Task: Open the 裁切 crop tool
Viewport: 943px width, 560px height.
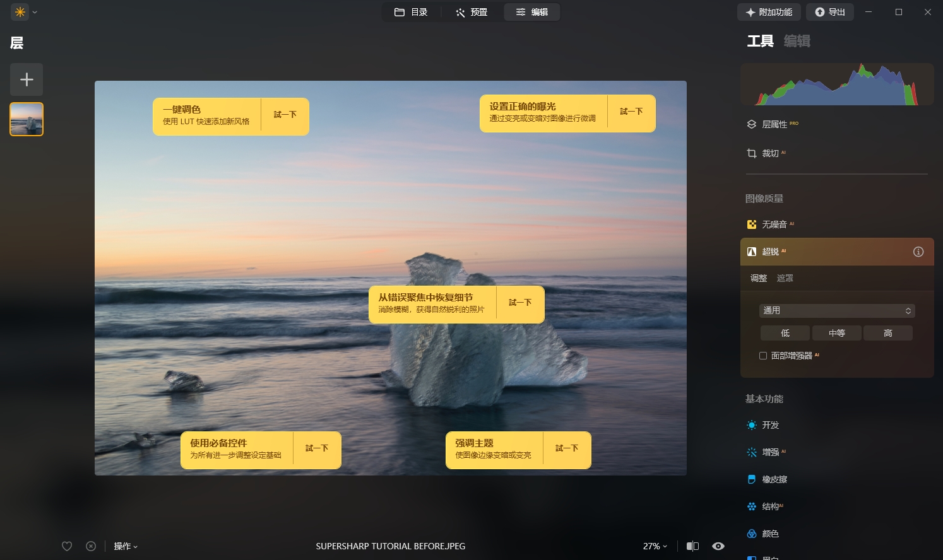Action: pyautogui.click(x=766, y=153)
